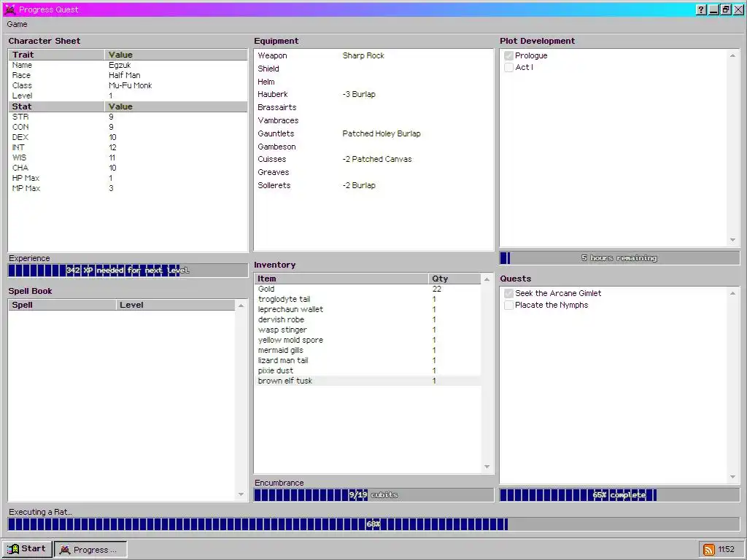Select the dervish robe item
This screenshot has width=747, height=560.
(x=368, y=319)
